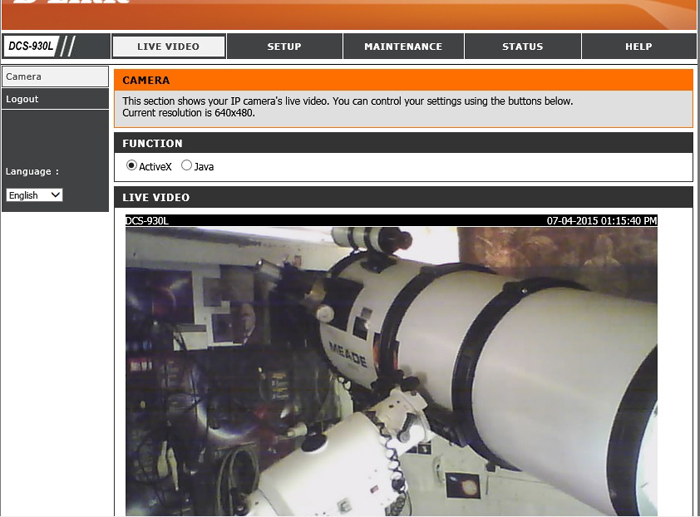700x517 pixels.
Task: Click the FUNCTION section header
Action: [x=404, y=143]
